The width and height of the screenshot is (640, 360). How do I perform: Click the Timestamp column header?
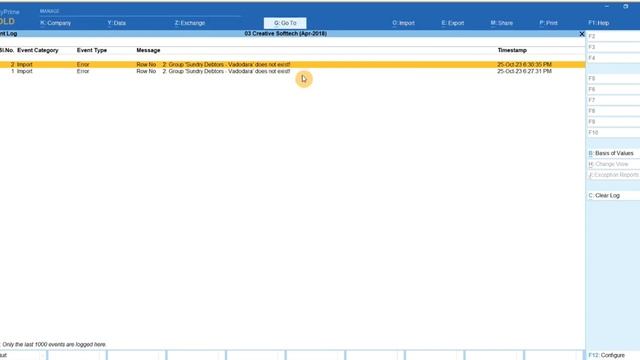click(x=512, y=50)
